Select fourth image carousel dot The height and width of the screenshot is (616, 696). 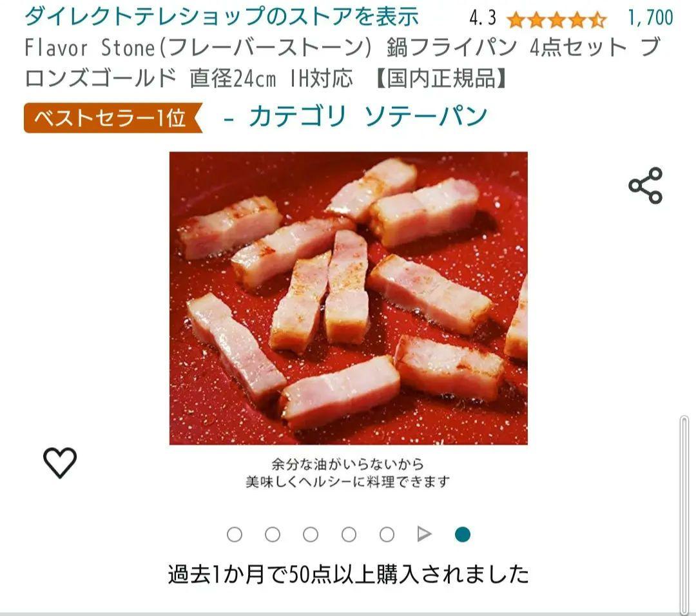click(x=349, y=534)
